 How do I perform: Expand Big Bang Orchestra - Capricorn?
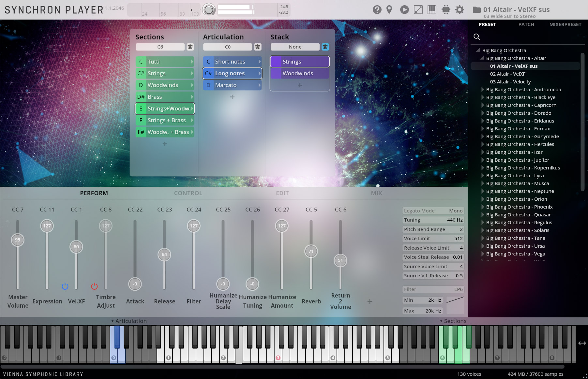point(483,105)
